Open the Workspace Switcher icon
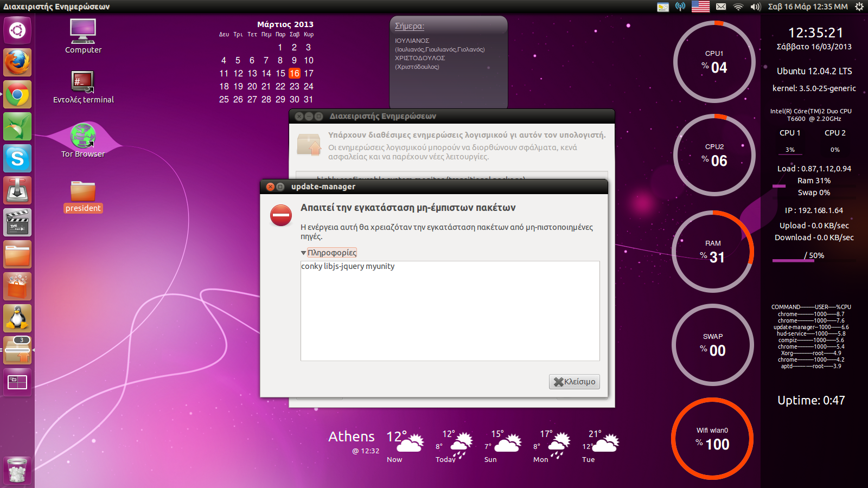 click(x=17, y=382)
